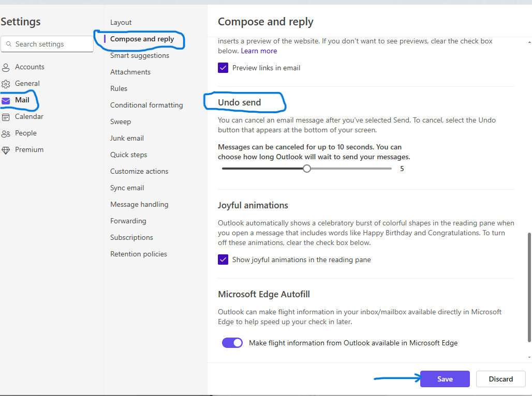Turn off flight information for Microsoft Edge
This screenshot has width=532, height=396.
[232, 343]
